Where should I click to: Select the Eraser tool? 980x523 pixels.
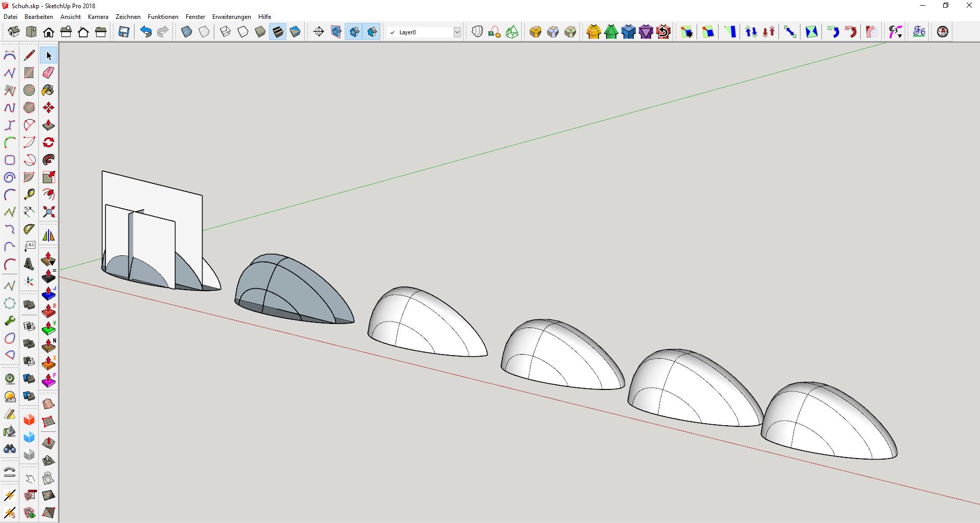click(49, 73)
